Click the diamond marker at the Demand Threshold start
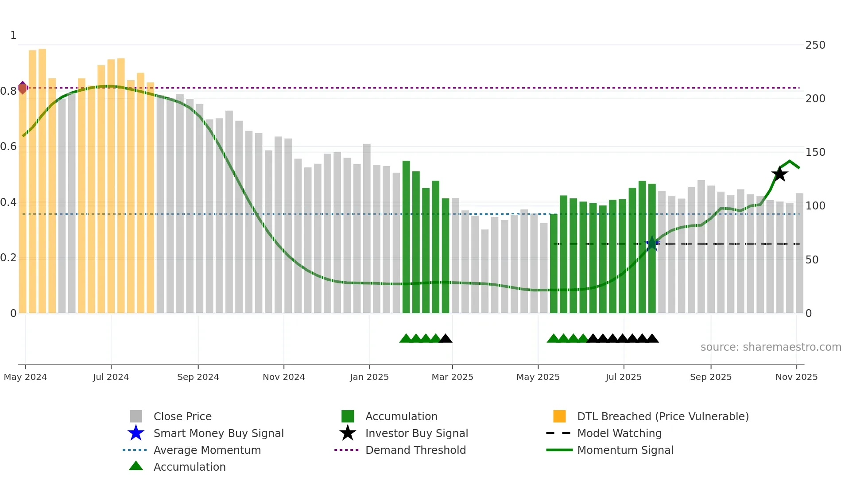This screenshot has height=488, width=868. click(23, 88)
